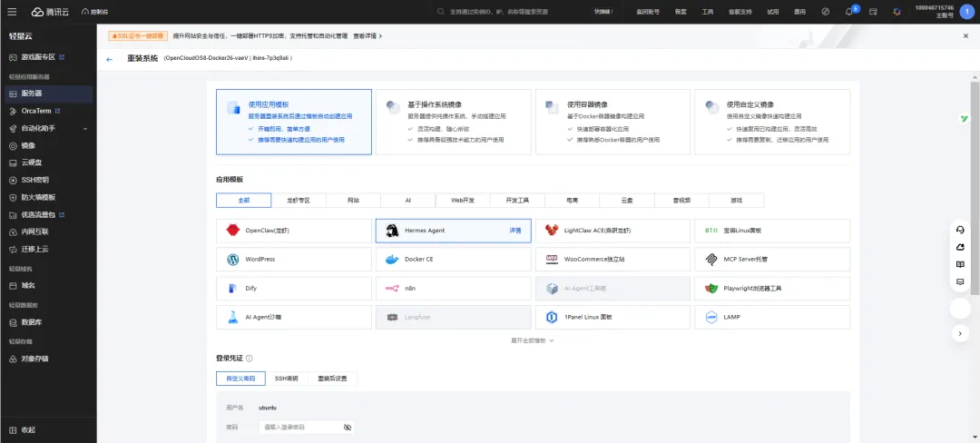Open 内网互联 in the sidebar
The height and width of the screenshot is (443, 980).
[x=35, y=231]
